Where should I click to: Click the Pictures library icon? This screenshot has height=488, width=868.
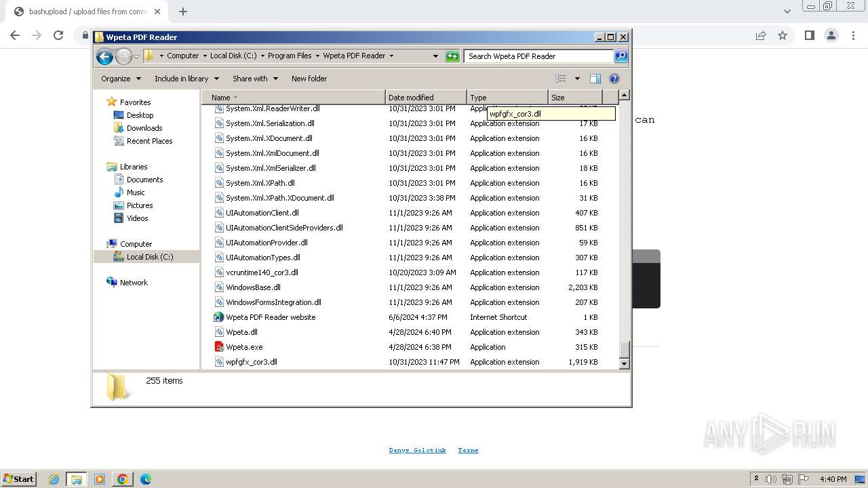(119, 205)
